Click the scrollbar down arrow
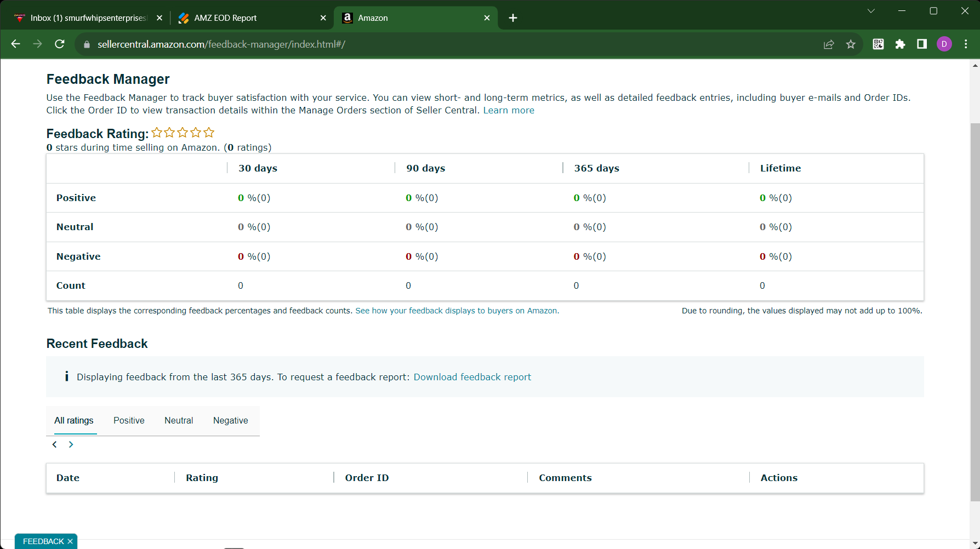The image size is (980, 549). point(975,544)
